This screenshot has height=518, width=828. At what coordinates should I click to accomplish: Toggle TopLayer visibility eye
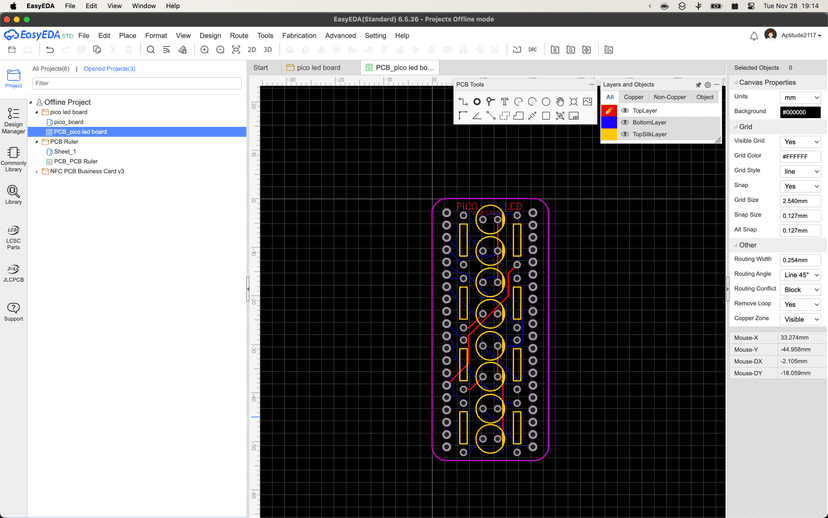625,111
